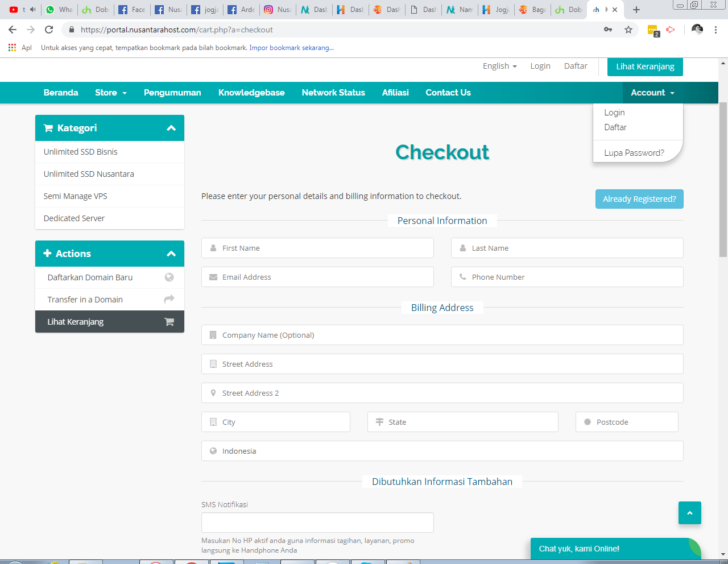Select the Indonesia country dropdown
728x564 pixels.
pos(442,451)
